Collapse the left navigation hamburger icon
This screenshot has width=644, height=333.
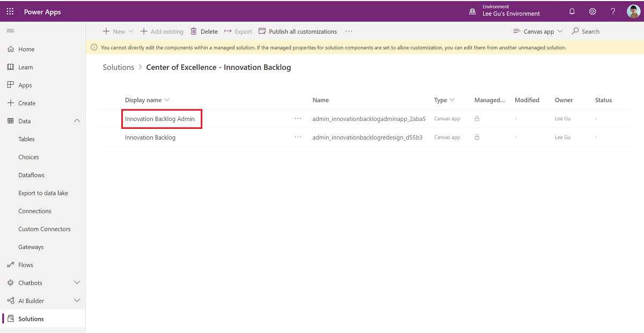click(x=10, y=31)
